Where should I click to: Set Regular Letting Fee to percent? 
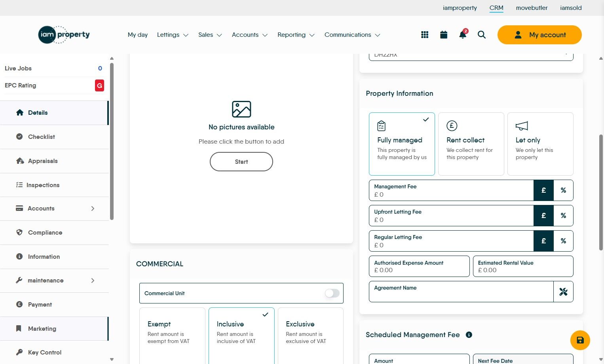(x=563, y=241)
